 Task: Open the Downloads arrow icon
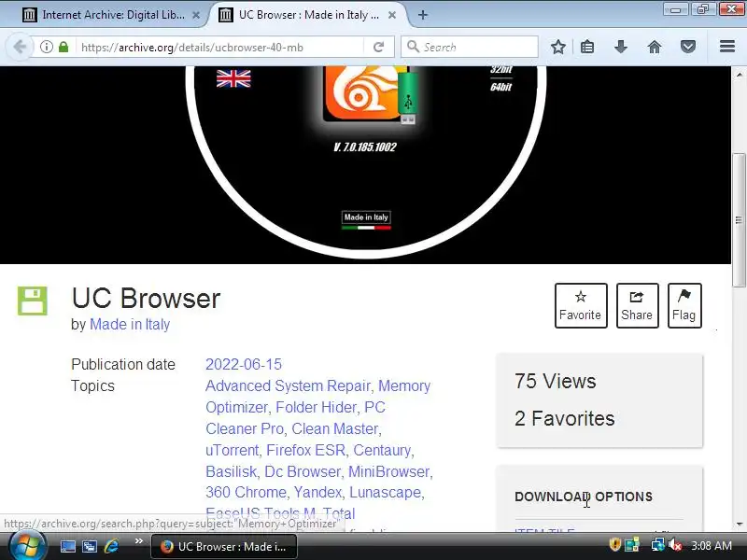pyautogui.click(x=621, y=48)
